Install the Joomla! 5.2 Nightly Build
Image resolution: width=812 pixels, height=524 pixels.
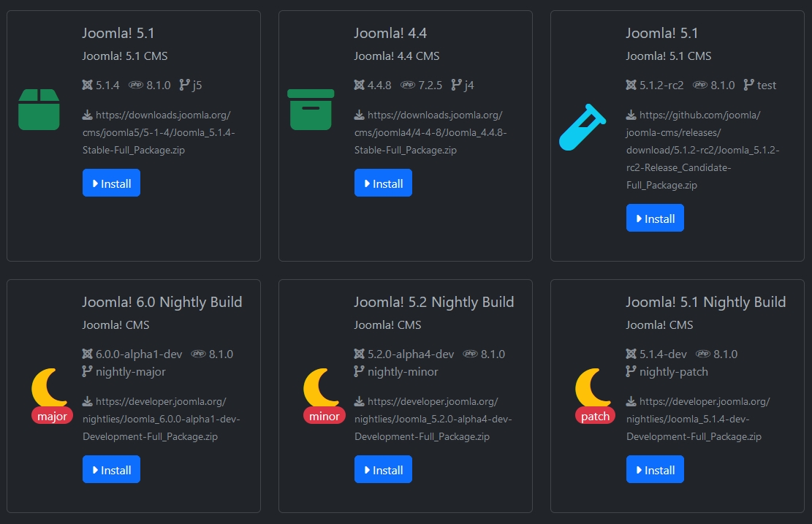click(383, 470)
